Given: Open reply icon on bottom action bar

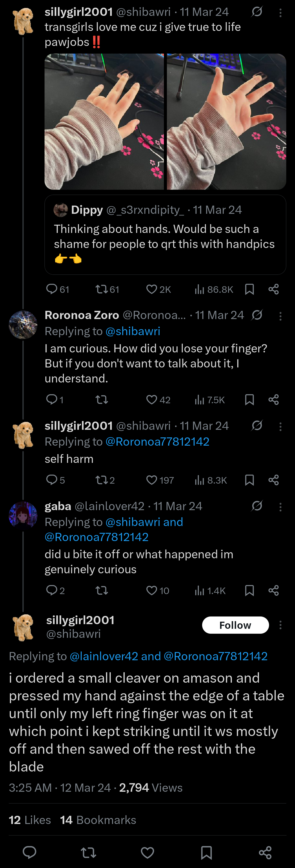Looking at the screenshot, I should coord(29,852).
